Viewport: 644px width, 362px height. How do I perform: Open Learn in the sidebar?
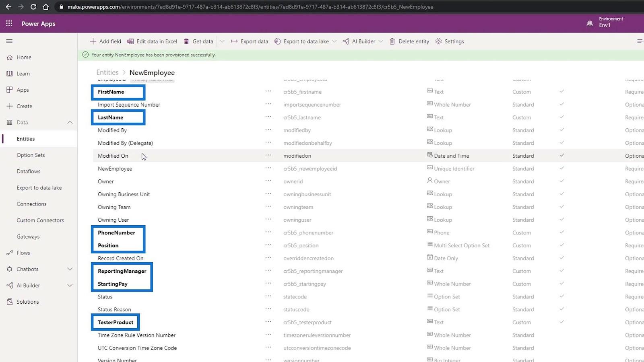pyautogui.click(x=23, y=74)
